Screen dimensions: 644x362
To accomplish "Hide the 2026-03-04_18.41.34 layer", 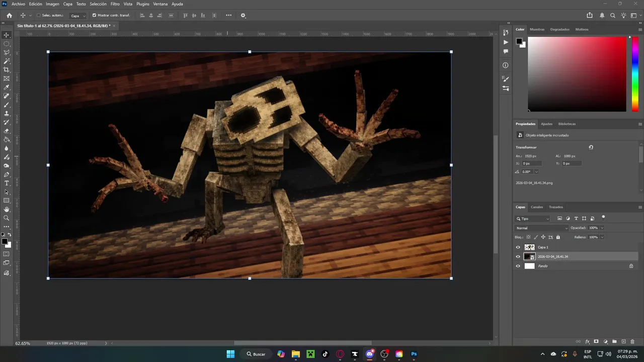I will point(518,256).
